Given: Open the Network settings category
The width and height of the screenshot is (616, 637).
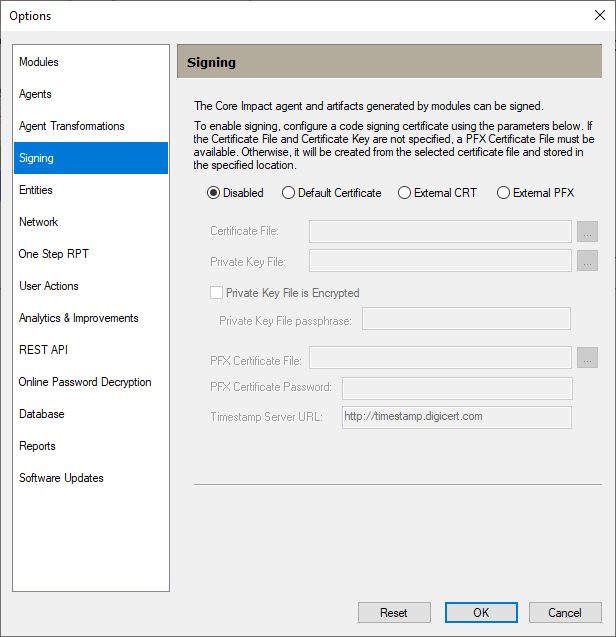Looking at the screenshot, I should [39, 222].
